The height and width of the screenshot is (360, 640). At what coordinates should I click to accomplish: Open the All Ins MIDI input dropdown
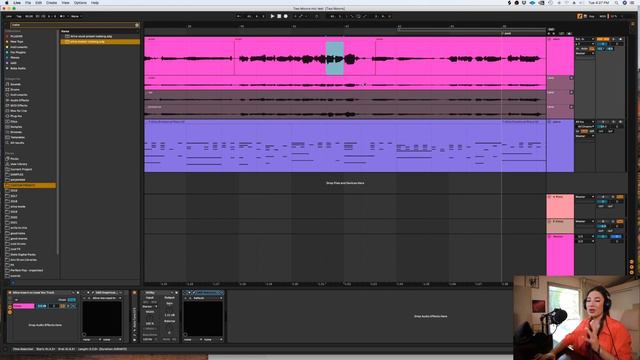(x=585, y=122)
